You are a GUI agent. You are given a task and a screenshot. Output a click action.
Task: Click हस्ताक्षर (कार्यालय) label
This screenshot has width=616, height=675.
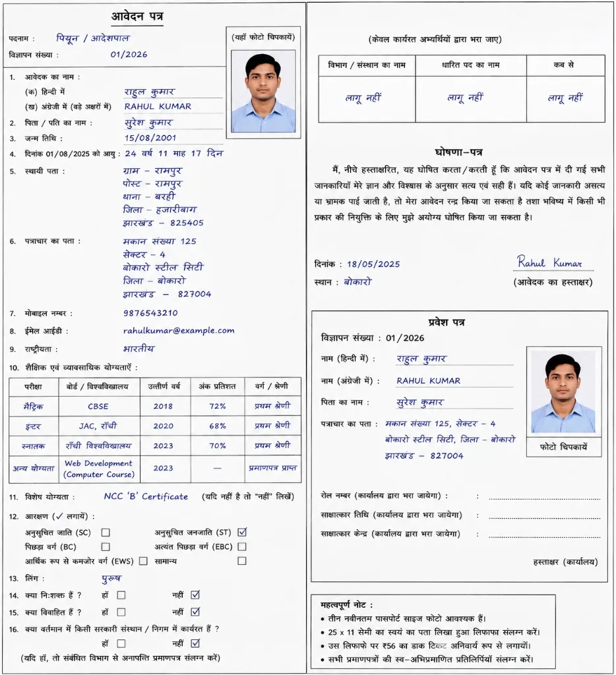click(x=565, y=562)
